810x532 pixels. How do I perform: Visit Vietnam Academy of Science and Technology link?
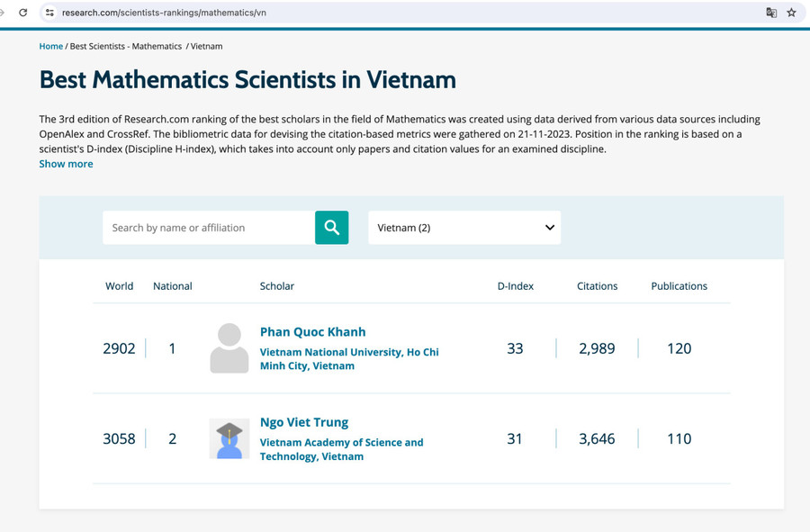pyautogui.click(x=341, y=448)
